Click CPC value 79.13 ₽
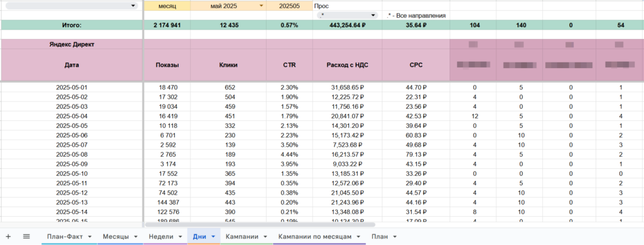 [416, 154]
